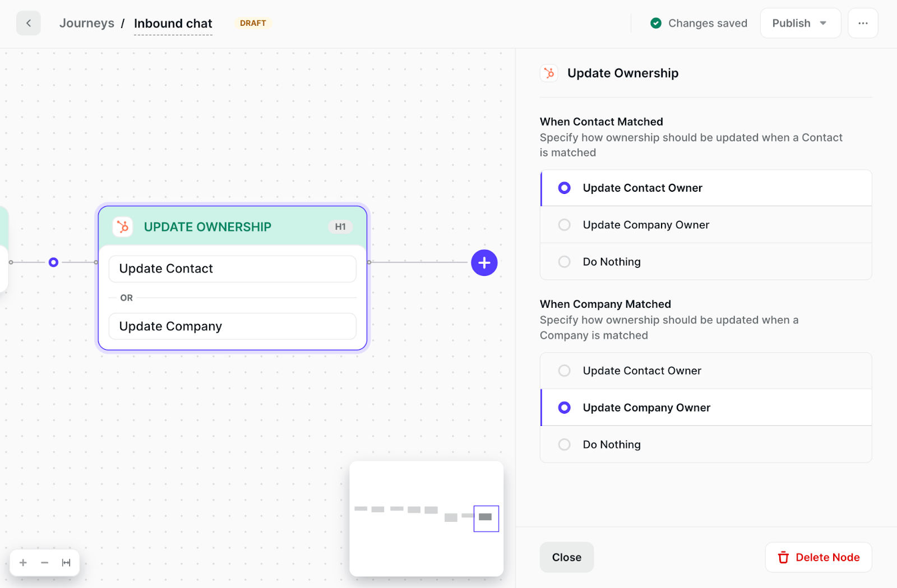This screenshot has width=897, height=588.
Task: Click HubSpot icon in side panel header
Action: coord(549,73)
